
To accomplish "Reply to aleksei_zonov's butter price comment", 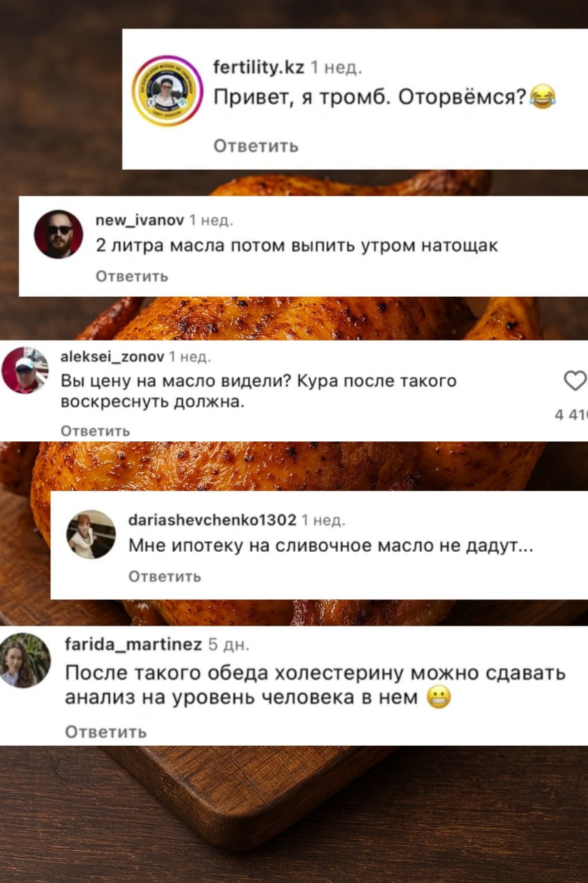I will click(95, 430).
